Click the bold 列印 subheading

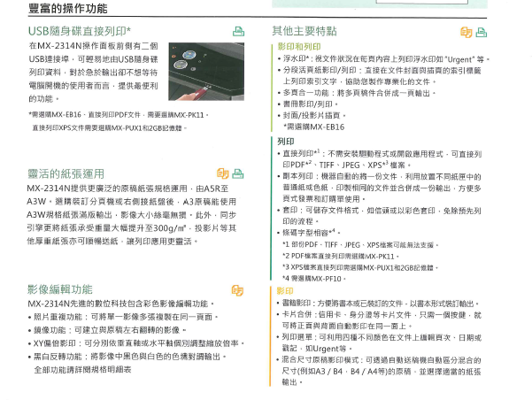pos(286,141)
